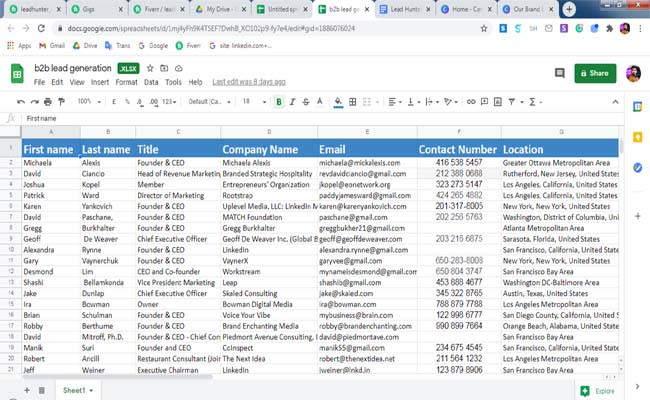Increase decimal places icon
650x400 pixels.
click(x=154, y=102)
